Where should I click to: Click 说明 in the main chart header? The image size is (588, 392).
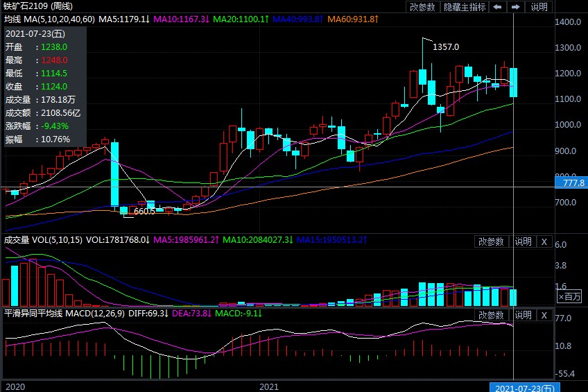(539, 7)
